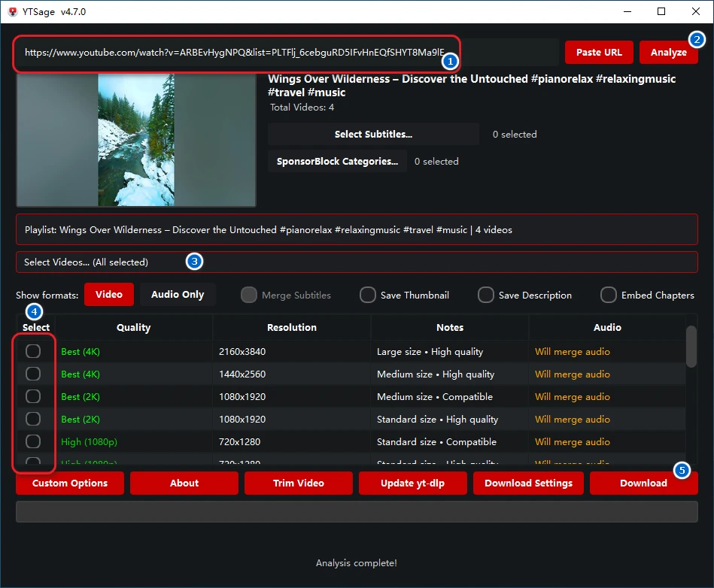The height and width of the screenshot is (588, 714).
Task: Switch to Audio Only formats
Action: 178,295
